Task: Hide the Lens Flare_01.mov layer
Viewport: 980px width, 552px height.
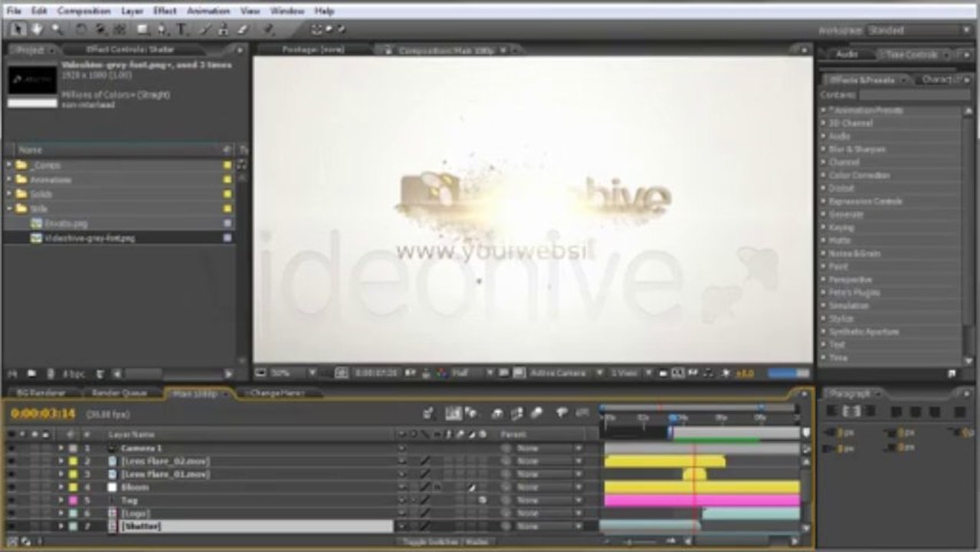Action: point(11,474)
